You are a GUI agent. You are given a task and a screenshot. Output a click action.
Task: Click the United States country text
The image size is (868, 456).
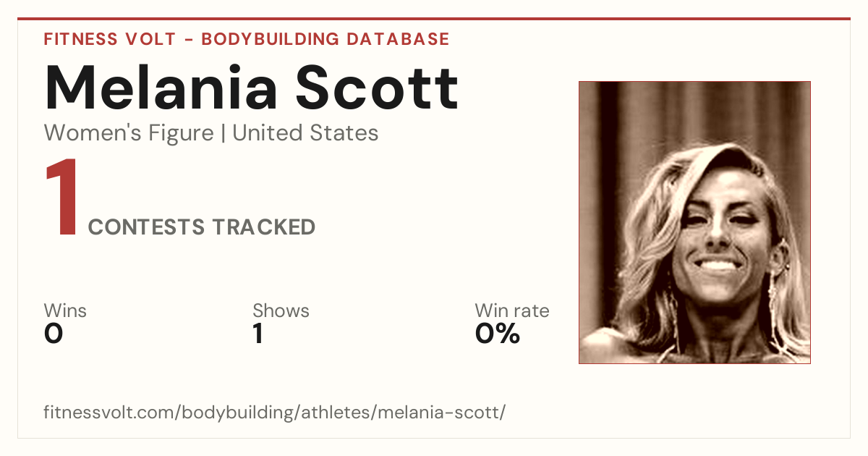click(305, 133)
